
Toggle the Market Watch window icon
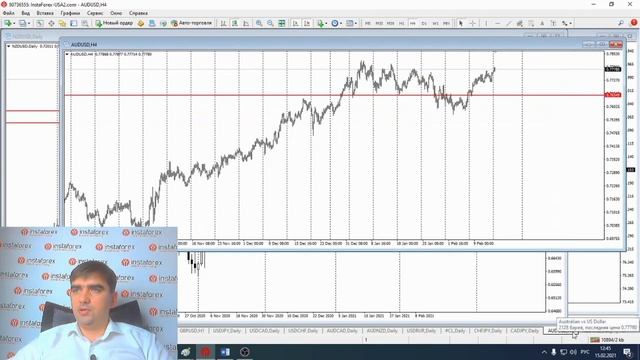click(x=40, y=23)
